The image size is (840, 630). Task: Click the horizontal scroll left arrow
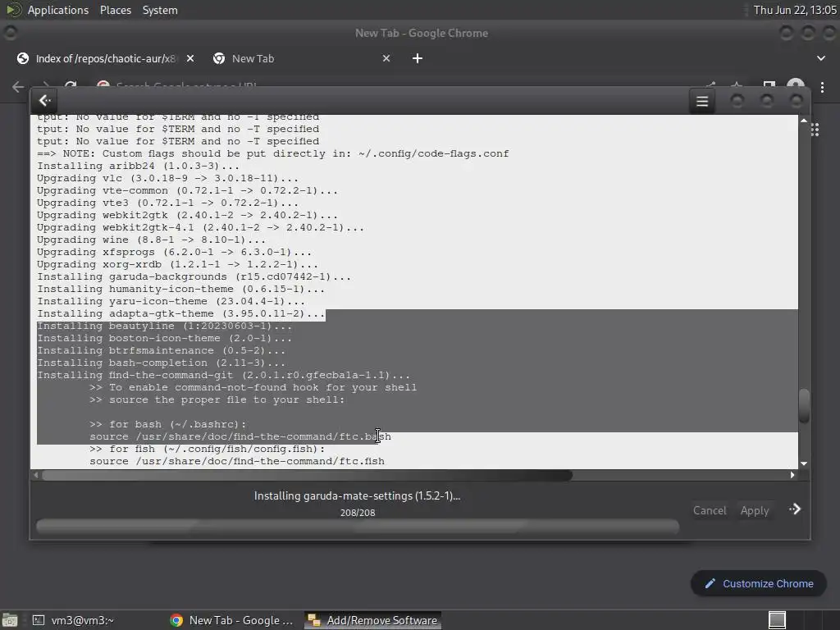(36, 475)
